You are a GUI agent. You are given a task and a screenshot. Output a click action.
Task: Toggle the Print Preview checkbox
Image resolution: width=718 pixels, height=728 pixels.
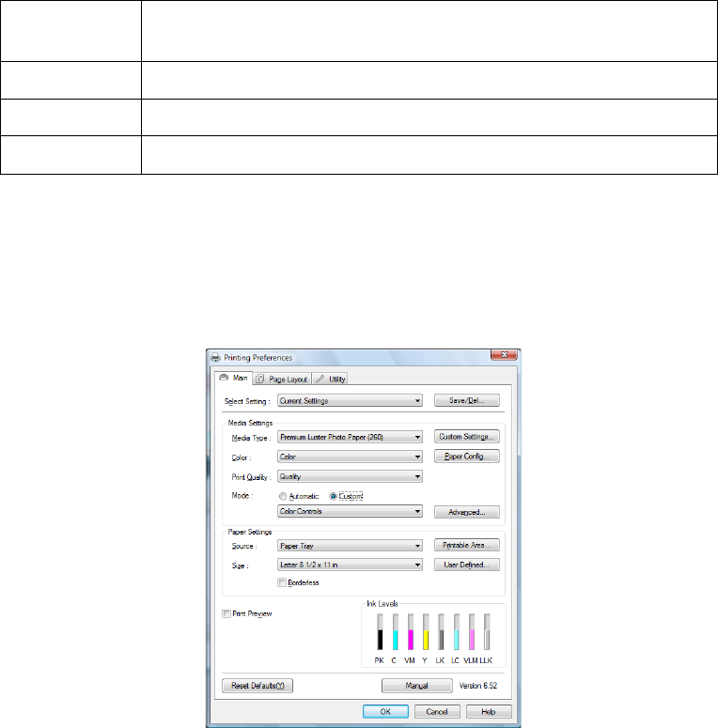tap(226, 613)
